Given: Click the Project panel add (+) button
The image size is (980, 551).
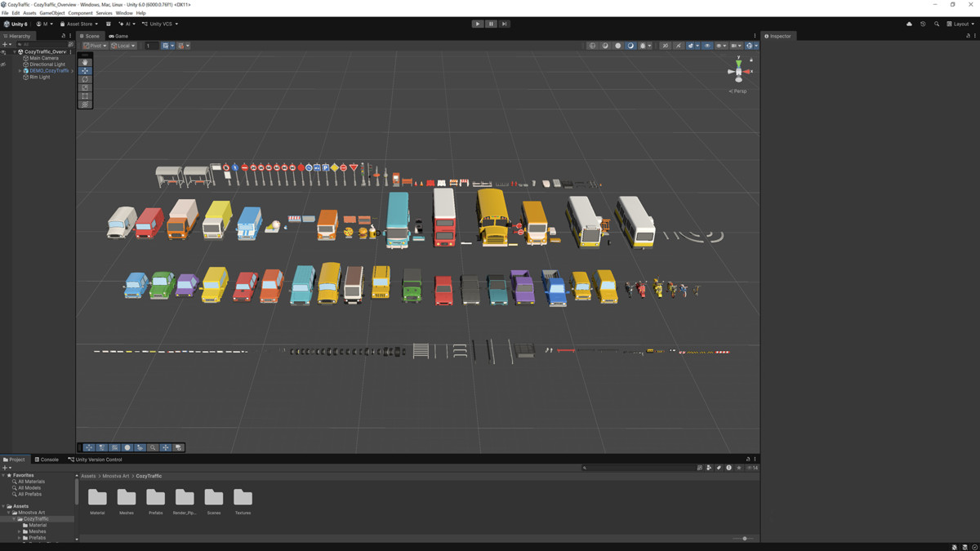Looking at the screenshot, I should [5, 468].
